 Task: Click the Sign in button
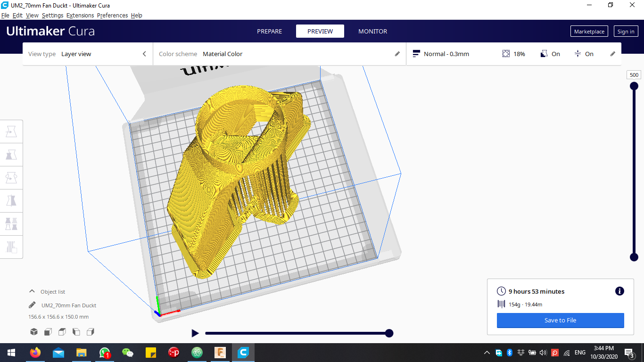626,31
